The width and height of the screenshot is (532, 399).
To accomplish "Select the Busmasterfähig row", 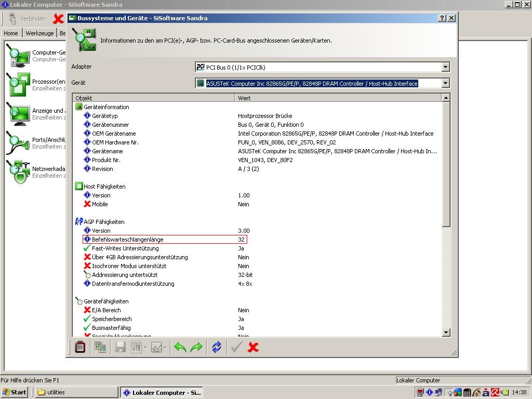I will click(x=164, y=327).
